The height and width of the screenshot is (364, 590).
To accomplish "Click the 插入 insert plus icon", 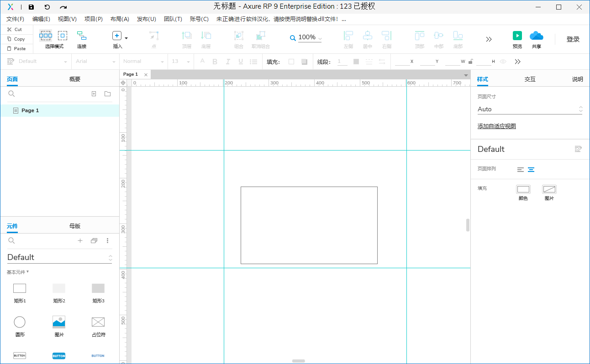I will [117, 36].
